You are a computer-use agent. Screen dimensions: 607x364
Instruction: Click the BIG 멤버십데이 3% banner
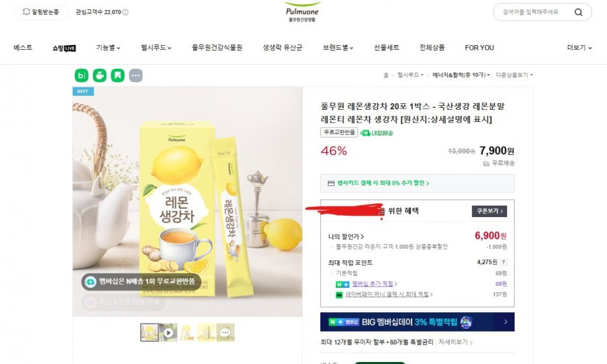tap(417, 322)
